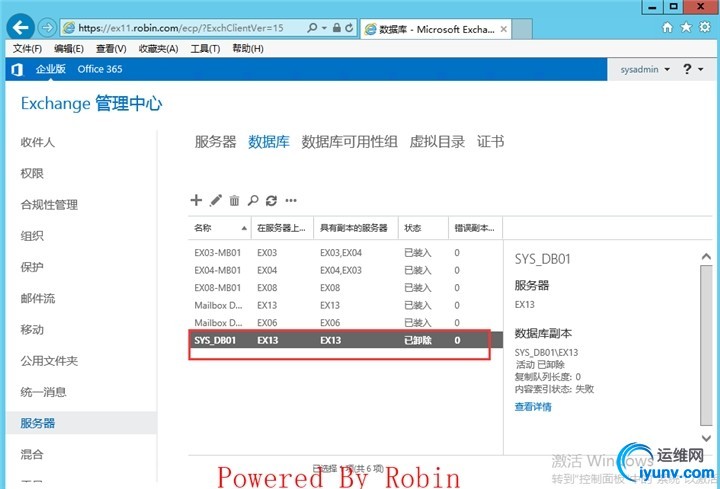Select the EX08-MB01 database row

(x=345, y=287)
